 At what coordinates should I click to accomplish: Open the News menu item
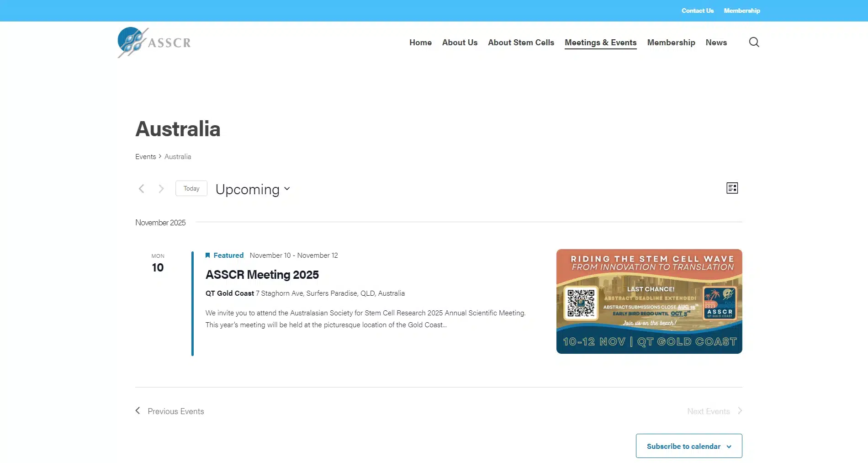[716, 43]
